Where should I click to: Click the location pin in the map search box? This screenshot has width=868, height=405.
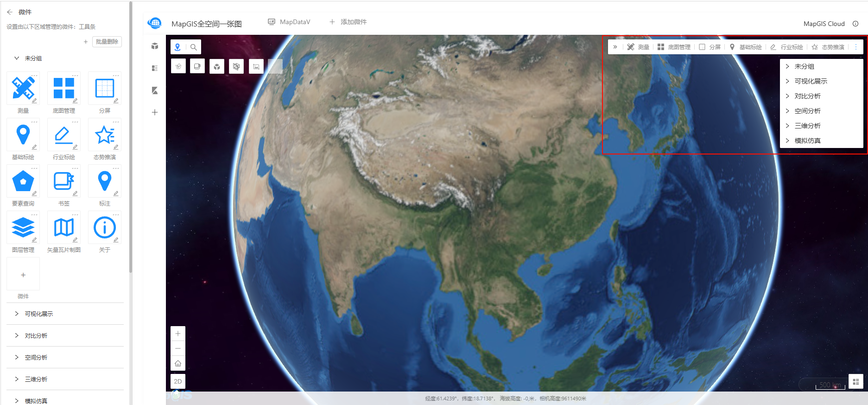(x=178, y=47)
